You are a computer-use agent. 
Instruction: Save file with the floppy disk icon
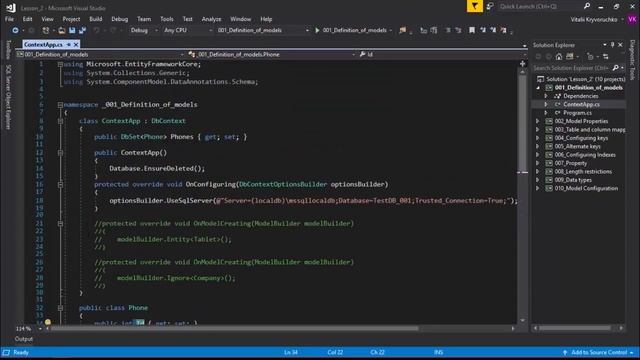click(x=72, y=30)
